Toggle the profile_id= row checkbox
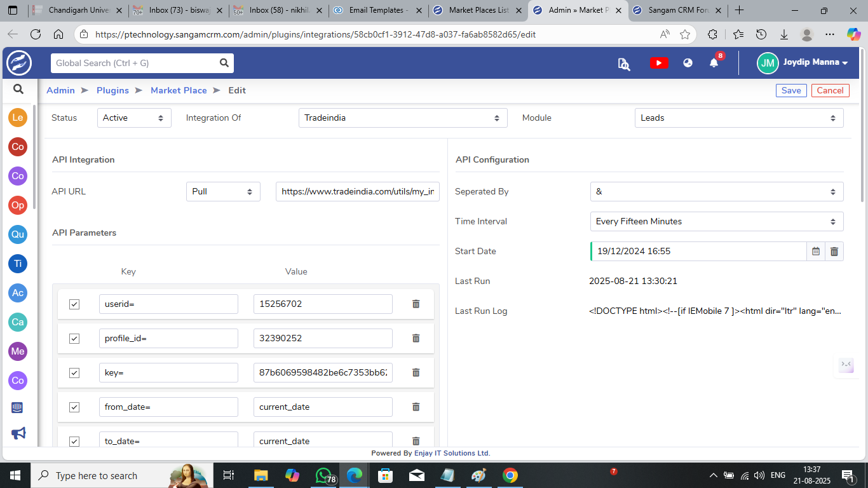 tap(74, 339)
